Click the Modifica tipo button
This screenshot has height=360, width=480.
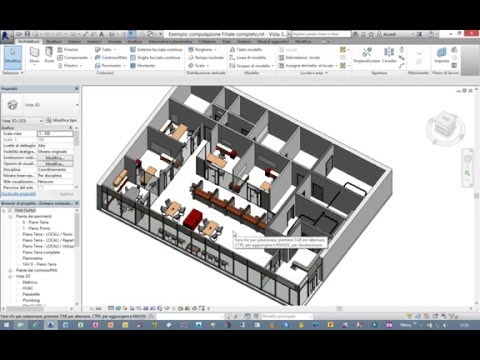click(62, 120)
